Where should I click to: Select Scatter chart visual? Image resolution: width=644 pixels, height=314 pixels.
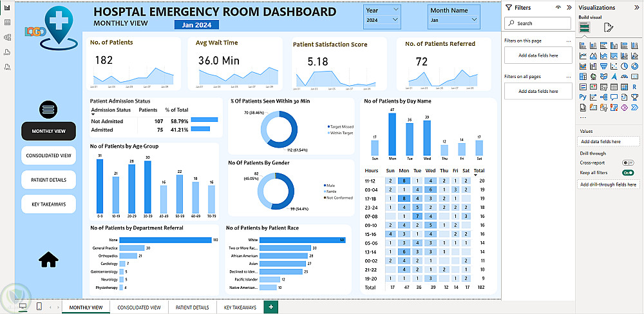point(614,66)
